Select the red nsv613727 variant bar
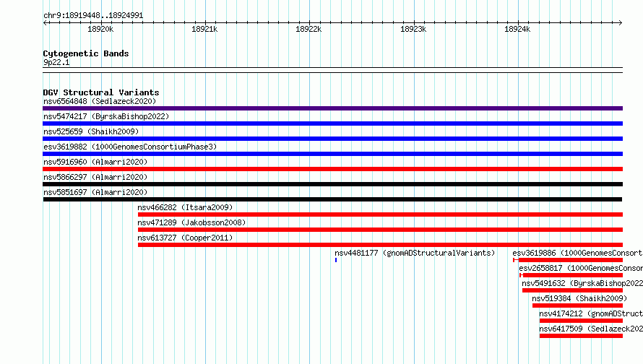 point(380,245)
